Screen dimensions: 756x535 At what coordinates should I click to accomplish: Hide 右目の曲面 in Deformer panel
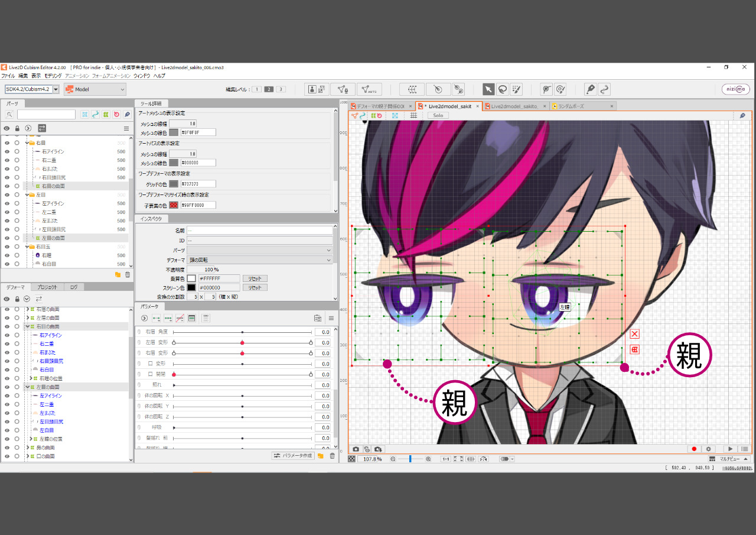coord(7,326)
